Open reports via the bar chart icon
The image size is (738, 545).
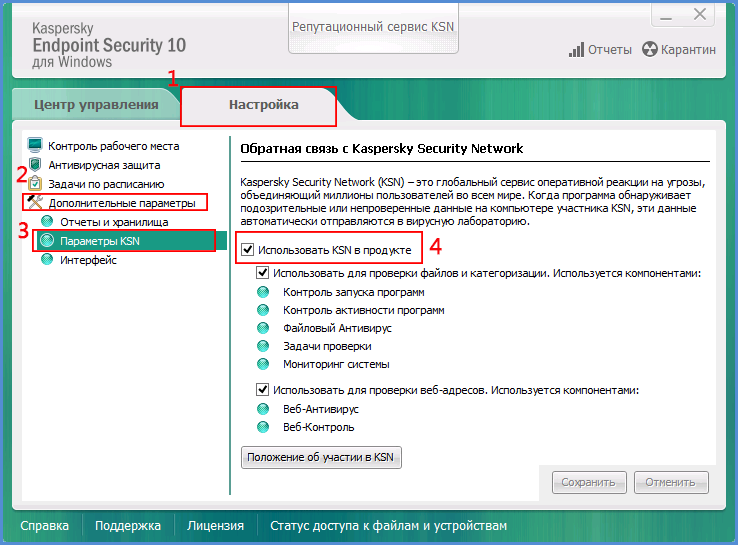576,49
